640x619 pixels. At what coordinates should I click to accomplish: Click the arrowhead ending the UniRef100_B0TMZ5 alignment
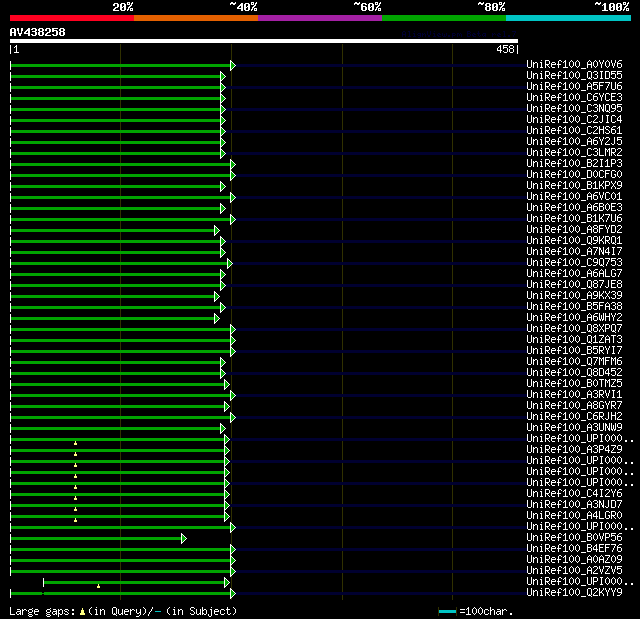point(227,384)
